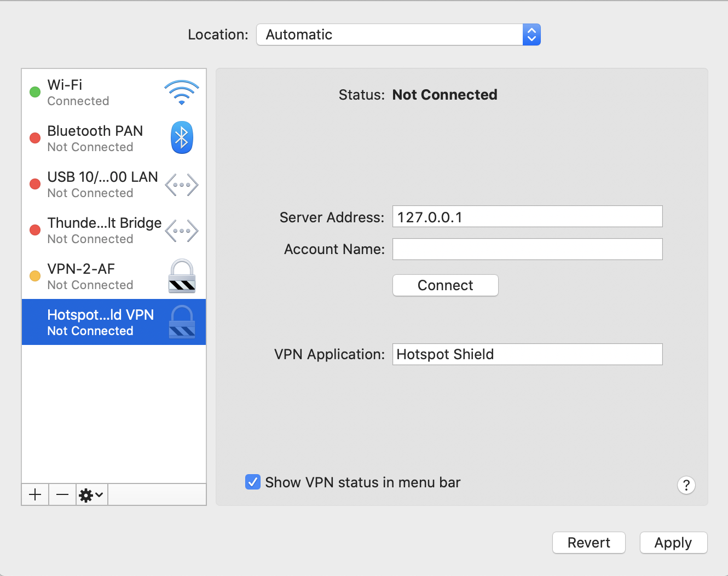
Task: Click the Wi-Fi signal icon
Action: point(181,93)
